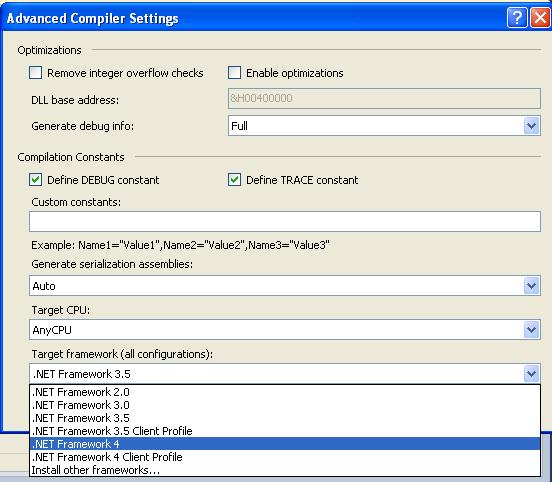This screenshot has width=552, height=482.
Task: Open the Generate debug info dropdown arrow
Action: click(x=531, y=126)
